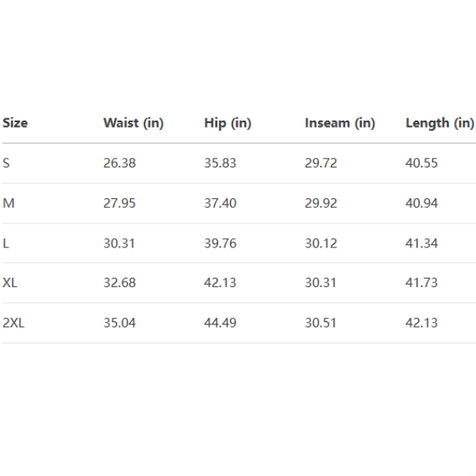This screenshot has width=476, height=476.
Task: Select the XL size row label
Action: tap(10, 283)
